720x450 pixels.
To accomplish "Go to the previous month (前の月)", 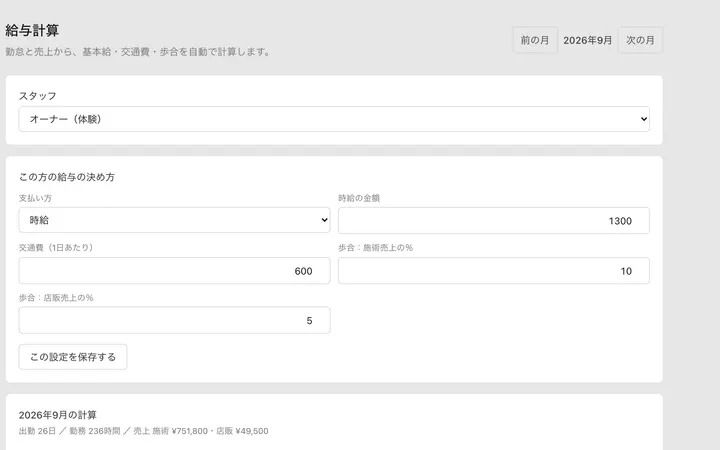I will [535, 40].
